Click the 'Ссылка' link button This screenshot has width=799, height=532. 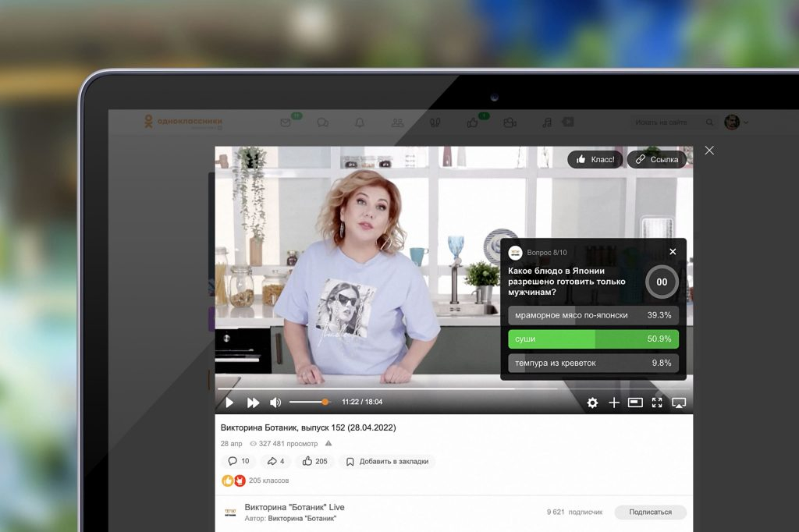[x=657, y=159]
